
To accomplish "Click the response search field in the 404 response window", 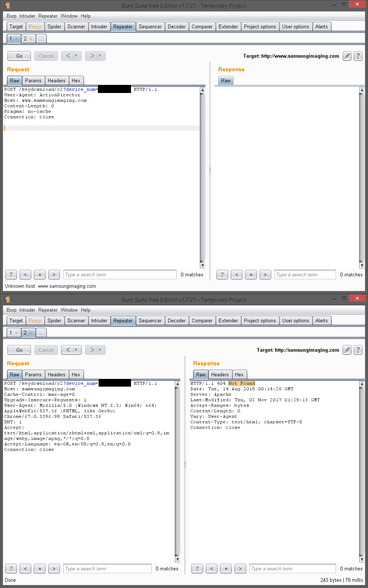I will (x=292, y=569).
